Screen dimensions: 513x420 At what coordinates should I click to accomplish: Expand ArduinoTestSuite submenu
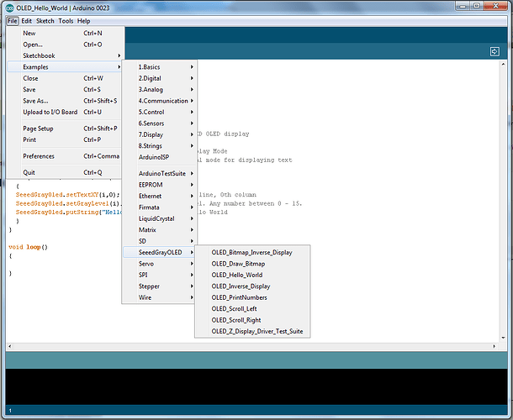159,174
